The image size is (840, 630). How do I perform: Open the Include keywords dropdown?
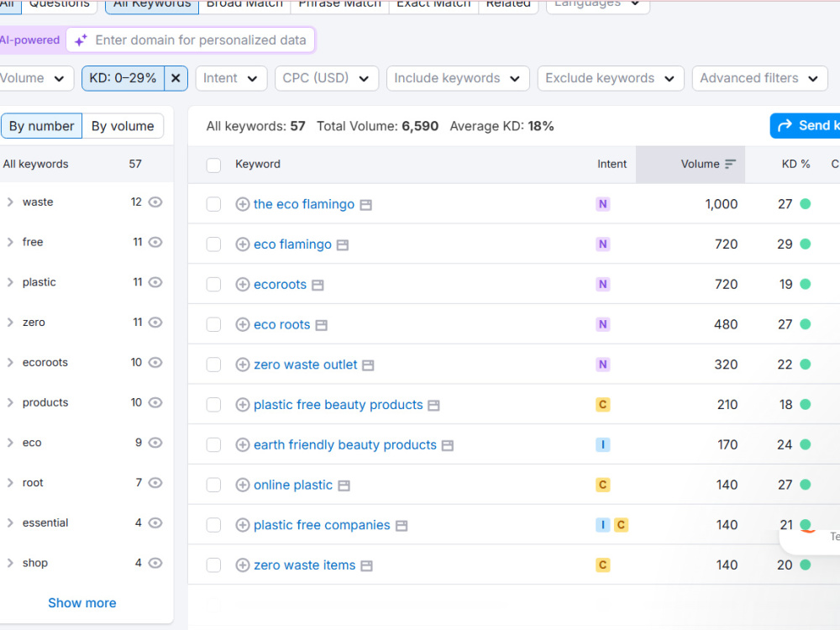click(x=458, y=79)
